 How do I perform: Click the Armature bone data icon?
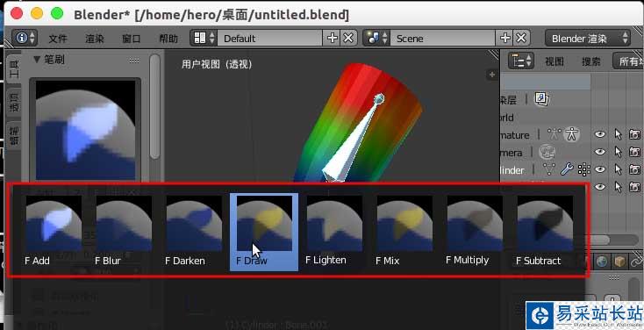coord(555,134)
